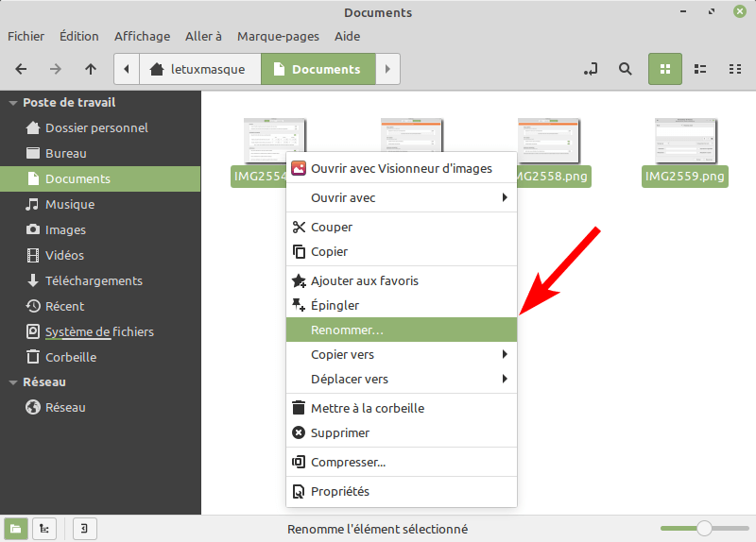
Task: Expand the Ouvrir avec submenu arrow
Action: pos(505,197)
